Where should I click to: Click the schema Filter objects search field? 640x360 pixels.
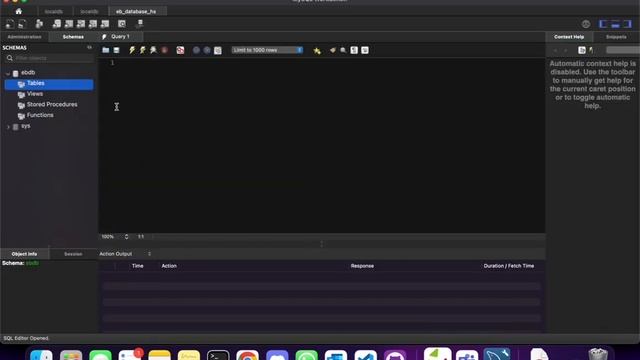(x=49, y=58)
